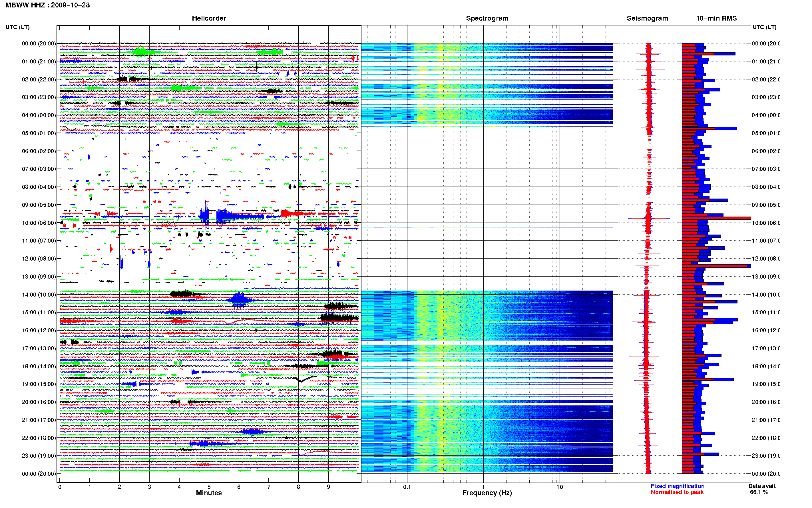Click the left 11:00 (07:00) time label
812x508 pixels.
click(39, 241)
